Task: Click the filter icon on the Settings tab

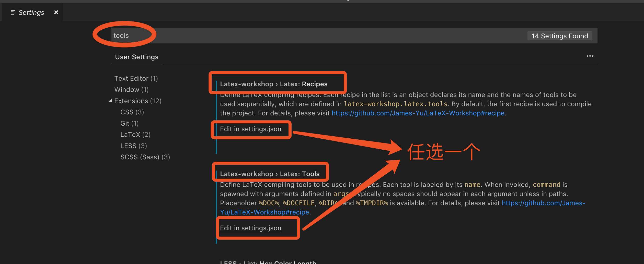Action: pos(13,12)
